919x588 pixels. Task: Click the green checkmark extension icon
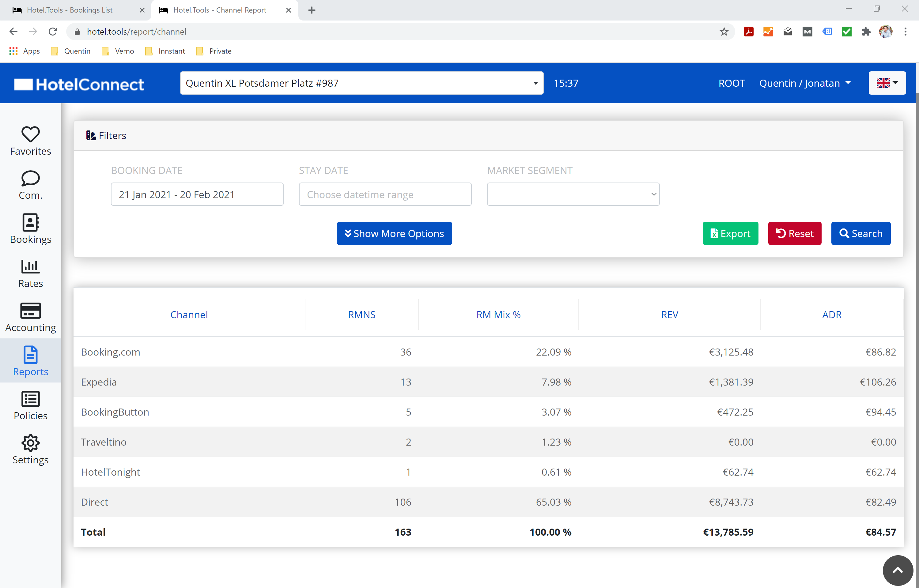pos(846,32)
